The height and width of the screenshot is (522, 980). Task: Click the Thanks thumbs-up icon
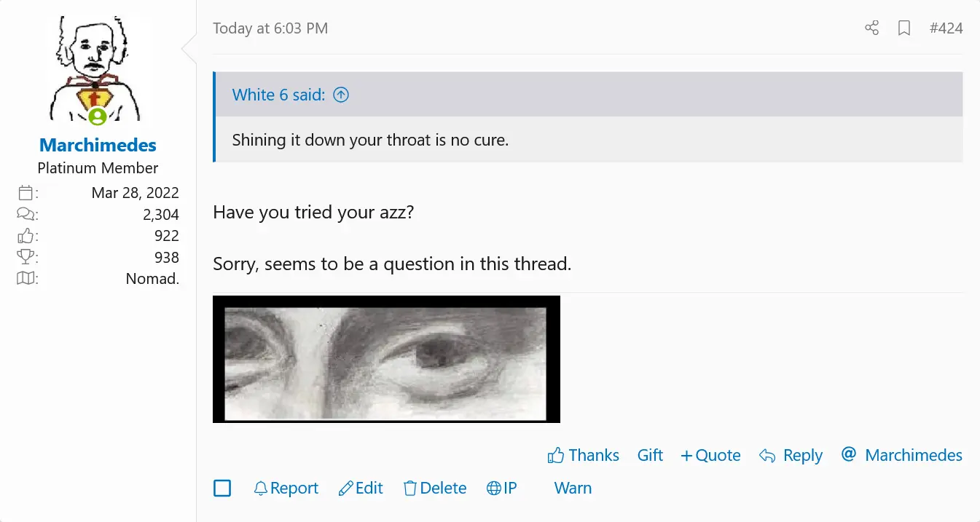point(556,456)
